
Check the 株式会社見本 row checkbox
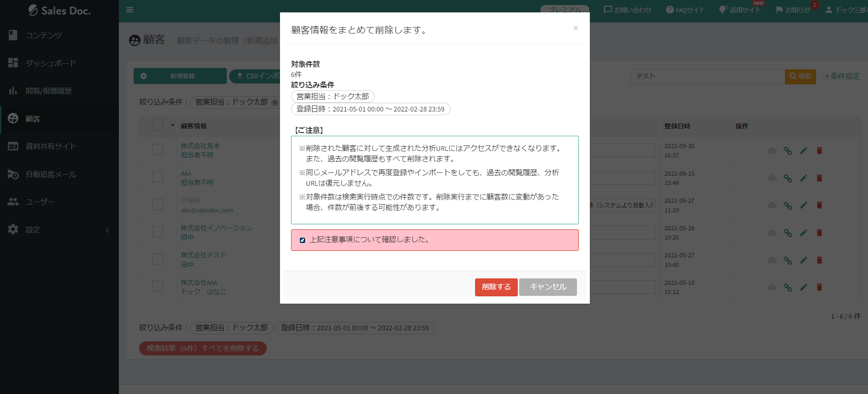point(158,150)
